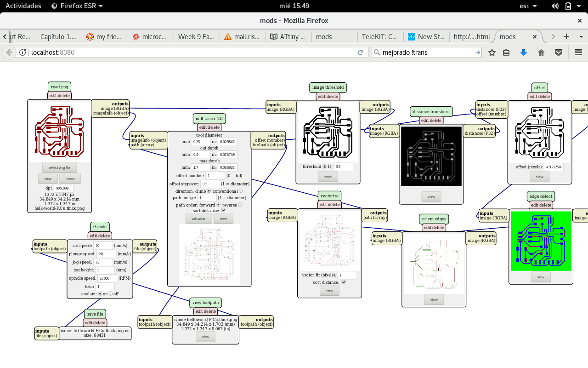
Task: Reload the current page
Action: 360,52
